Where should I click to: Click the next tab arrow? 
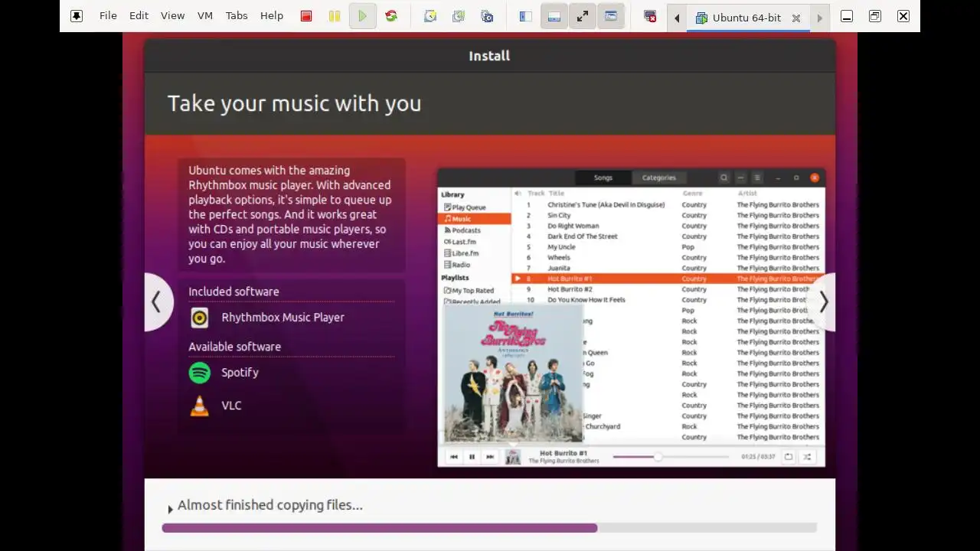point(819,17)
